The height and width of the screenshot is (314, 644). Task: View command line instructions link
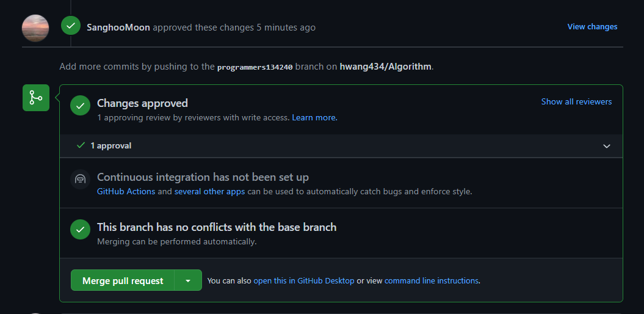point(431,281)
